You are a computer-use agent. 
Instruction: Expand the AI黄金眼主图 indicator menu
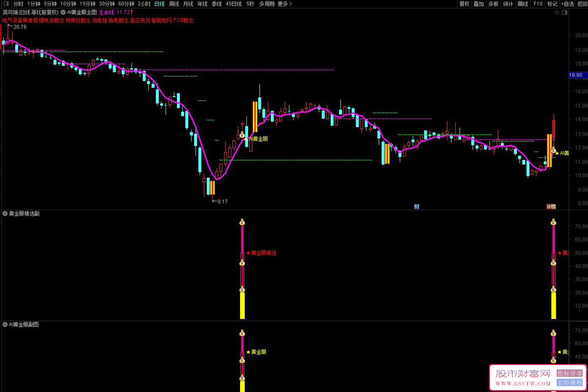[63, 12]
